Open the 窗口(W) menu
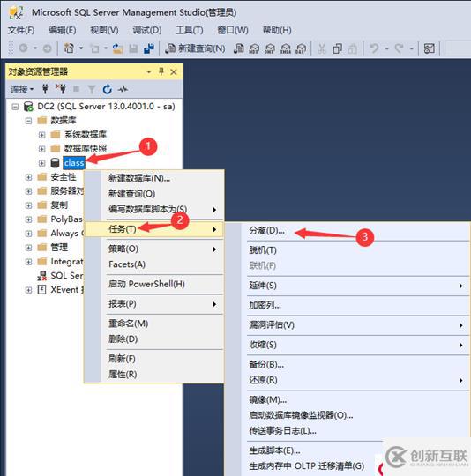This screenshot has width=471, height=476. [233, 30]
